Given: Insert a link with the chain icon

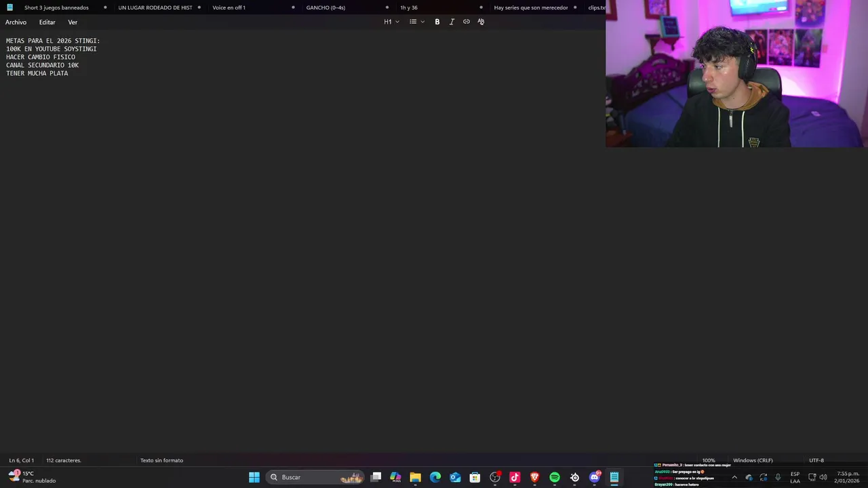Looking at the screenshot, I should pos(466,22).
